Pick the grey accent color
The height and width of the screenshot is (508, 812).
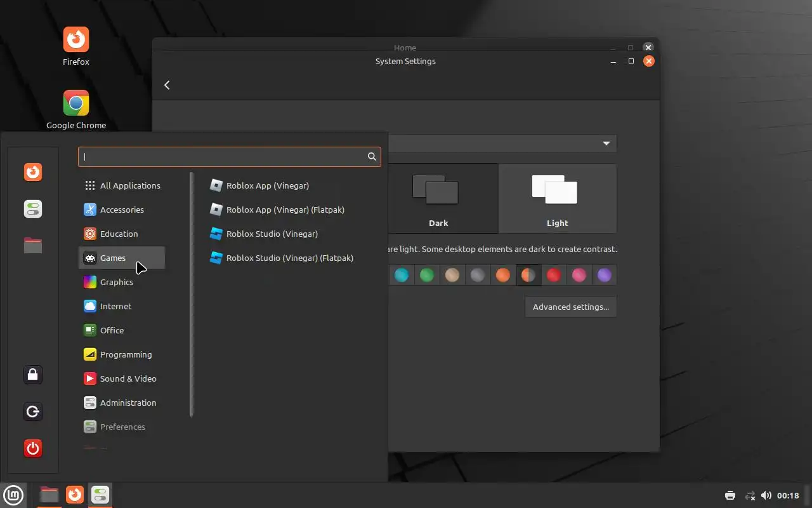tap(478, 275)
